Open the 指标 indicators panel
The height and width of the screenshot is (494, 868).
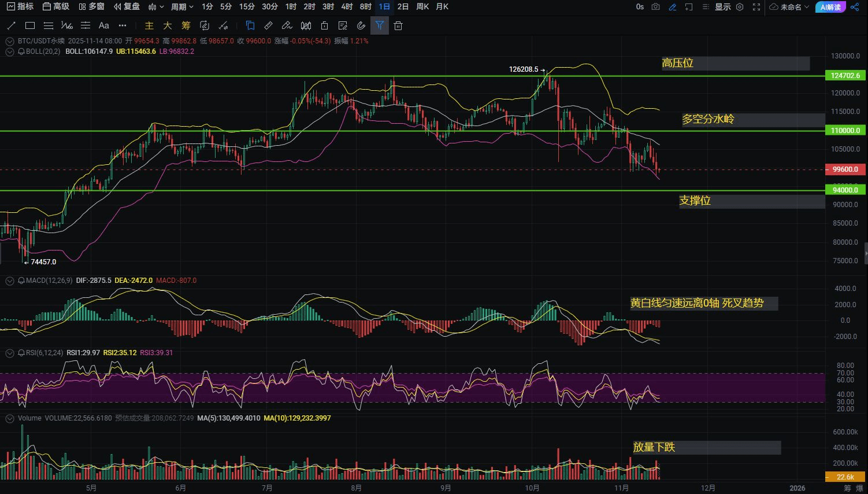tap(20, 7)
